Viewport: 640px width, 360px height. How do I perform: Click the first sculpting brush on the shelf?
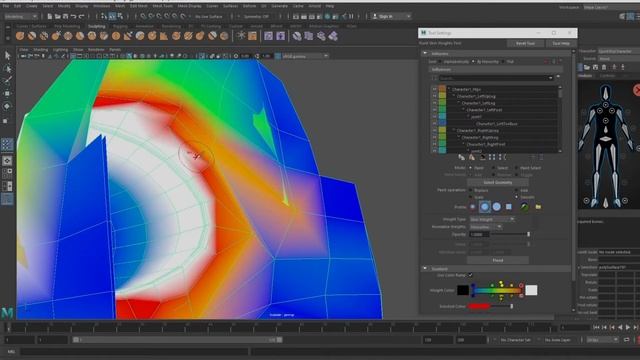[x=20, y=36]
